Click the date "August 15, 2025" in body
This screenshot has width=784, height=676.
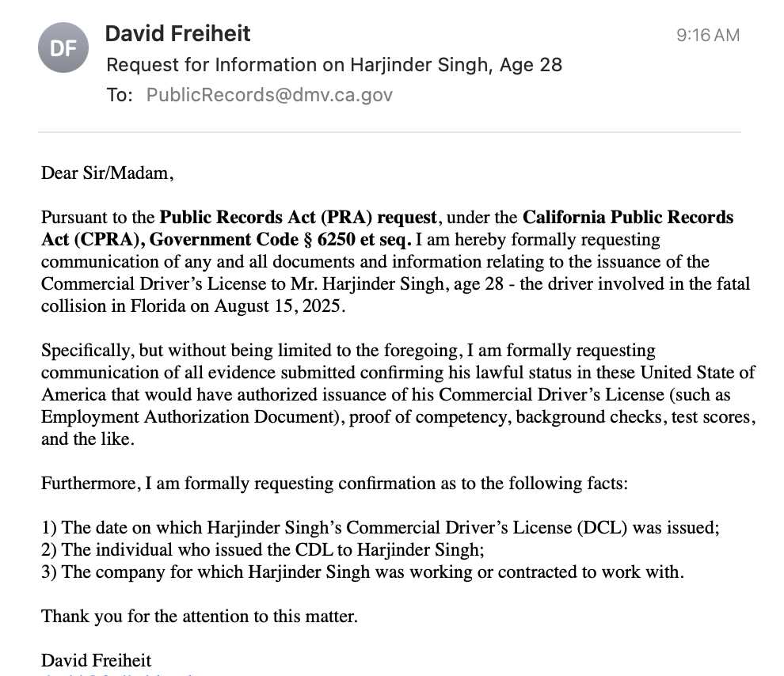pyautogui.click(x=277, y=306)
